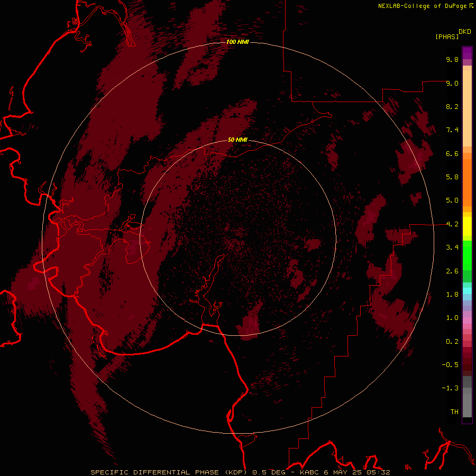The width and height of the screenshot is (476, 476).
Task: Click the 8.2 colorbar value
Action: (452, 106)
